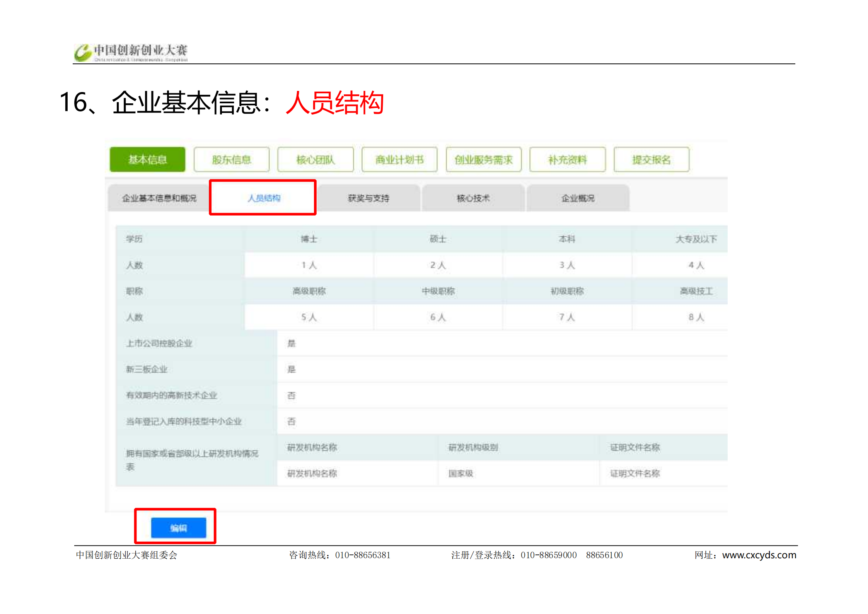Click the 国家级 研发机构级别 cell
Image resolution: width=868 pixels, height=614 pixels.
(460, 473)
